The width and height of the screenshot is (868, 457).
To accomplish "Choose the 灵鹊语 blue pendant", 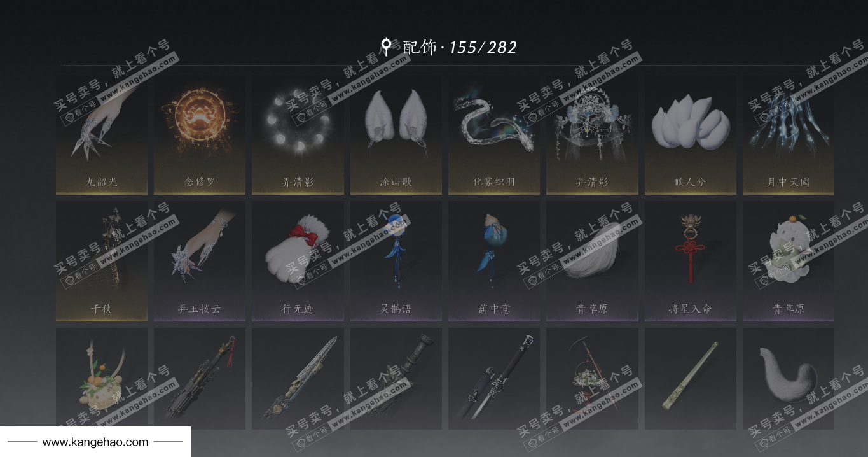I will (396, 262).
